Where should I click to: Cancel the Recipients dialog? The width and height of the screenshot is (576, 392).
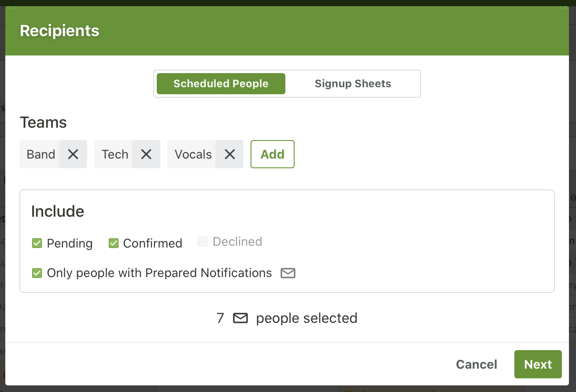click(476, 364)
